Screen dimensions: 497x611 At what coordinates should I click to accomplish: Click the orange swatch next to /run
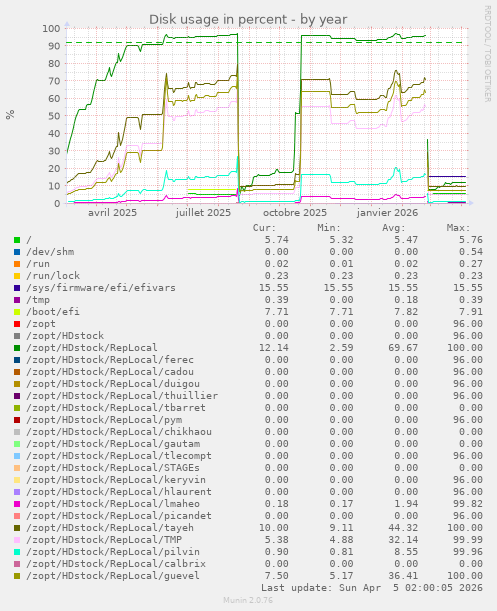click(x=17, y=264)
